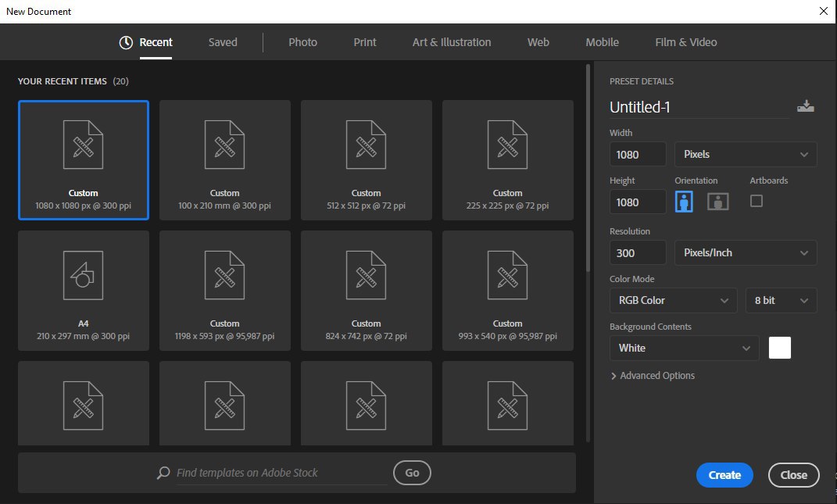Select portrait orientation icon
This screenshot has width=837, height=504.
(684, 202)
